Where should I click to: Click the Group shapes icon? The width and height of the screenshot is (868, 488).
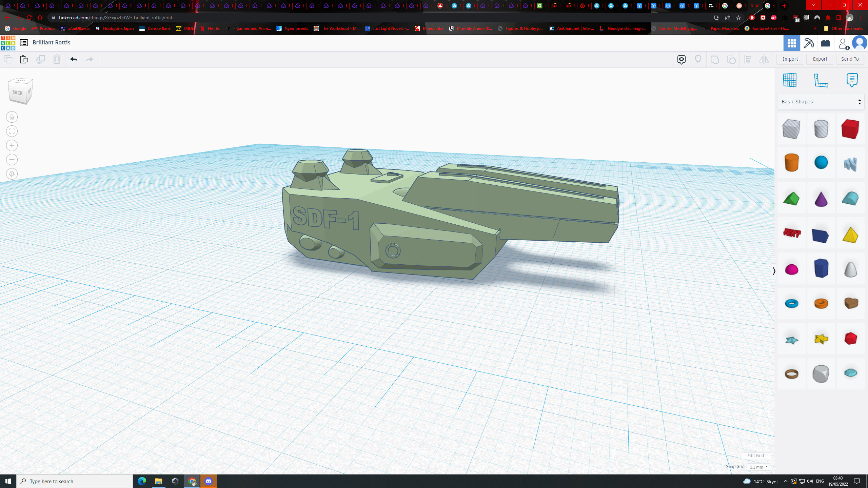[715, 60]
